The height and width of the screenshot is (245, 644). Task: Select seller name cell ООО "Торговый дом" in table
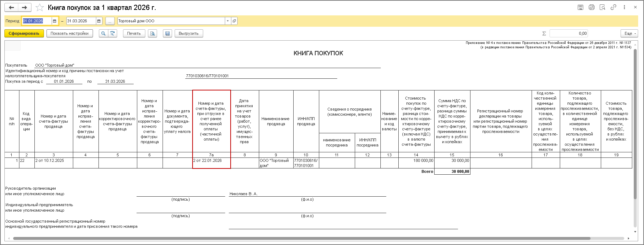coord(276,163)
